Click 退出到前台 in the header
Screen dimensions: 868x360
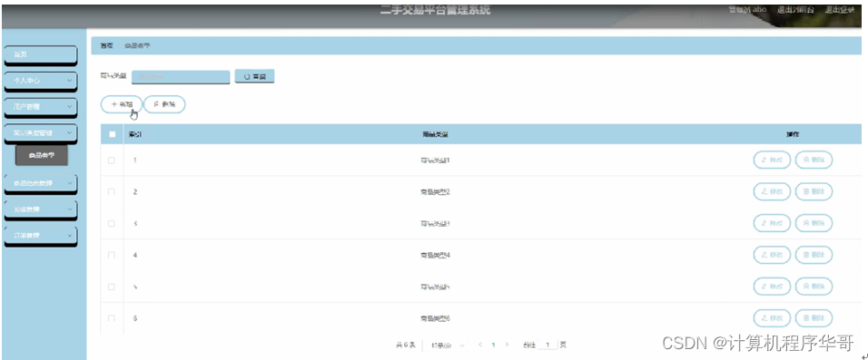click(x=795, y=10)
